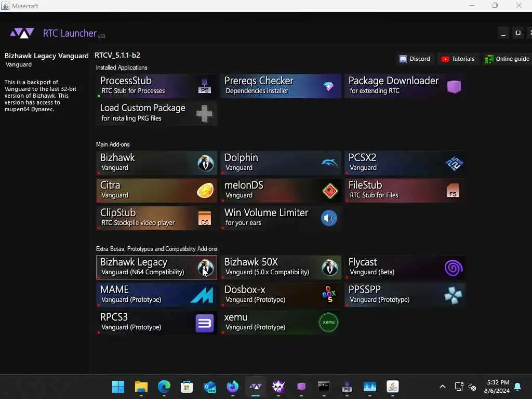The image size is (532, 399).
Task: Open muted volume tray icon
Action: tap(472, 387)
